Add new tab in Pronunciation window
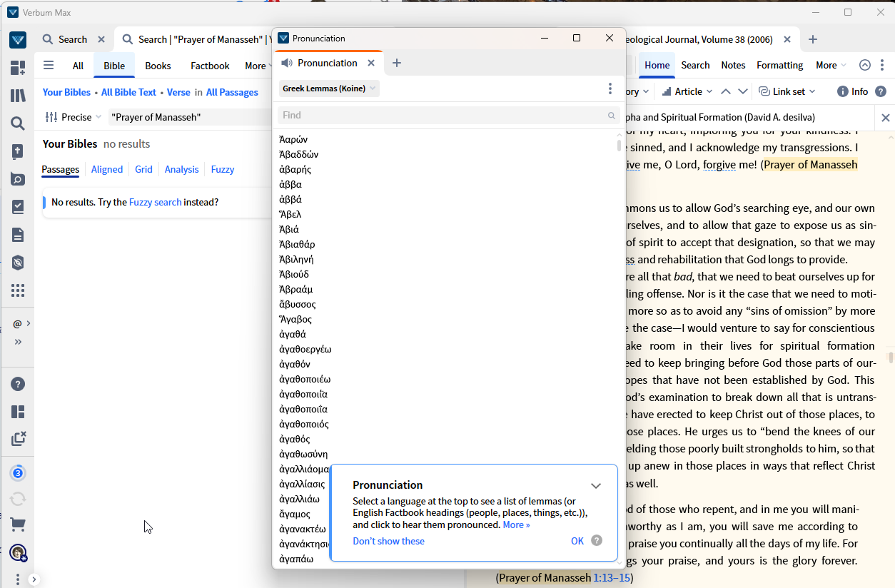 (x=397, y=63)
